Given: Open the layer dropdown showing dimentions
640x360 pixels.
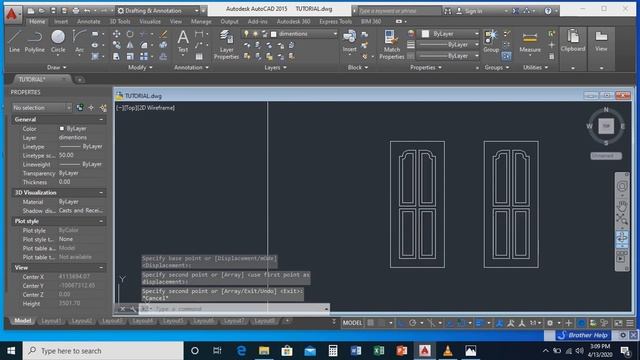Looking at the screenshot, I should 290,34.
